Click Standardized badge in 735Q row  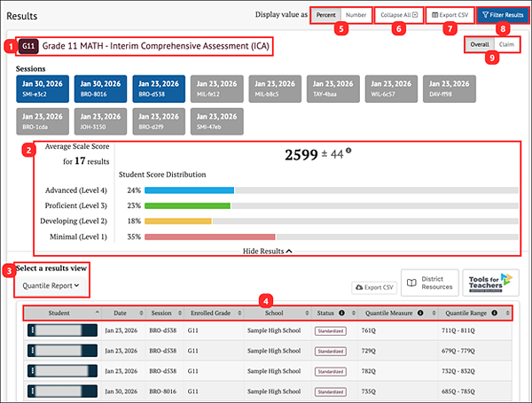point(331,391)
